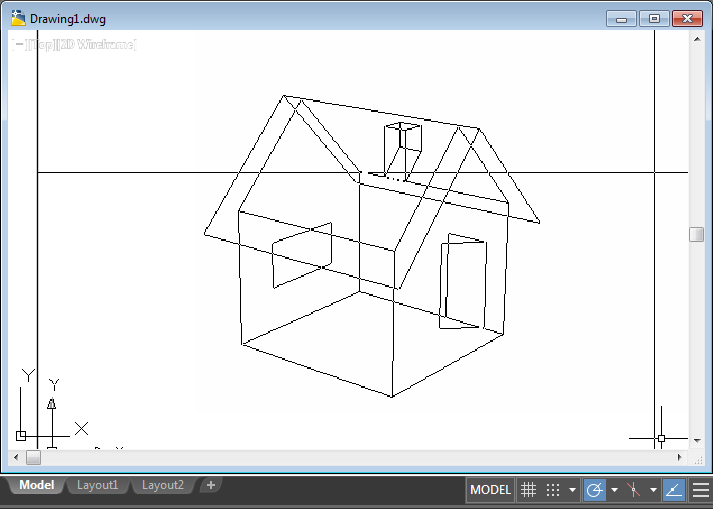
Task: Toggle the drawing grid display icon
Action: (x=529, y=490)
